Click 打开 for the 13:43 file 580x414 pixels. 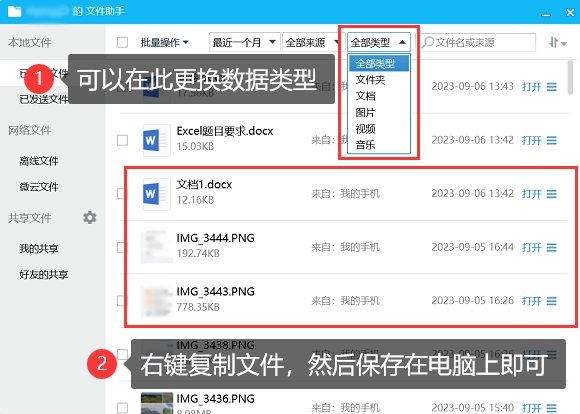tap(532, 87)
